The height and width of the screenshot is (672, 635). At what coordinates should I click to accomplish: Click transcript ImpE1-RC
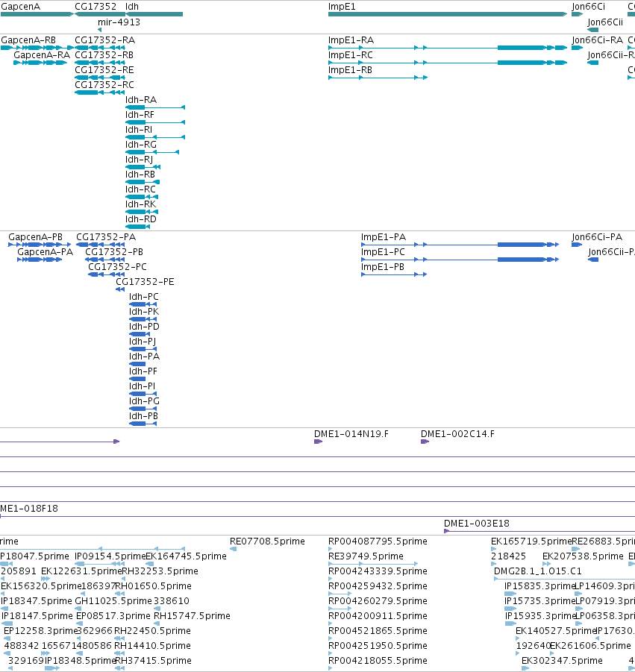point(448,63)
